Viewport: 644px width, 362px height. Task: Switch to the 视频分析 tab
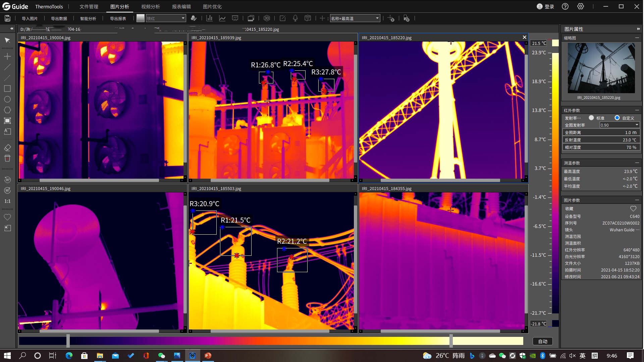pos(151,7)
